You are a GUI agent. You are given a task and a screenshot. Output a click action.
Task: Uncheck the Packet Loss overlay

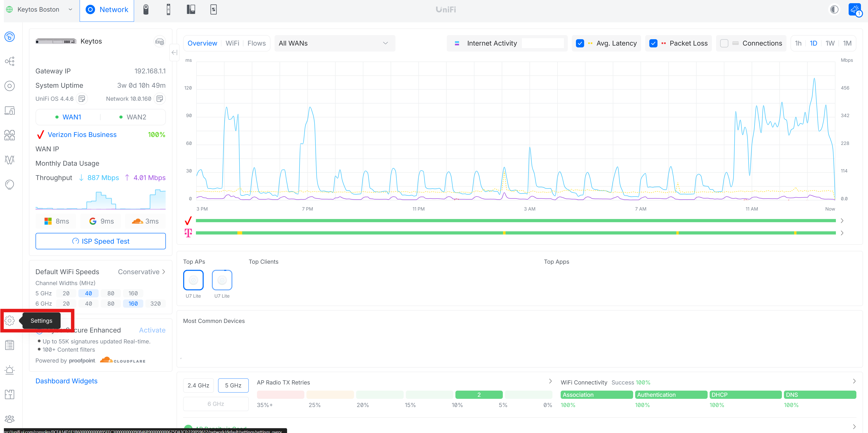653,43
